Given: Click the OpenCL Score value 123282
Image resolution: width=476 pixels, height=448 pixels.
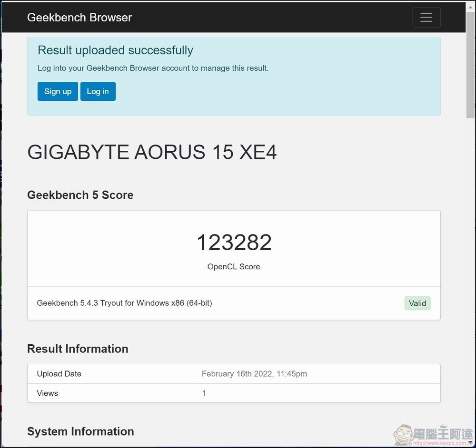Looking at the screenshot, I should [234, 242].
